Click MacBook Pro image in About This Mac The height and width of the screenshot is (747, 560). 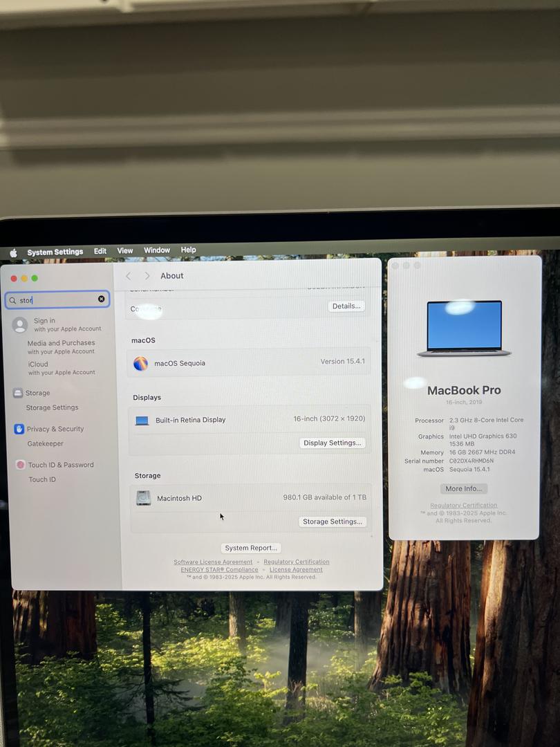(x=464, y=328)
